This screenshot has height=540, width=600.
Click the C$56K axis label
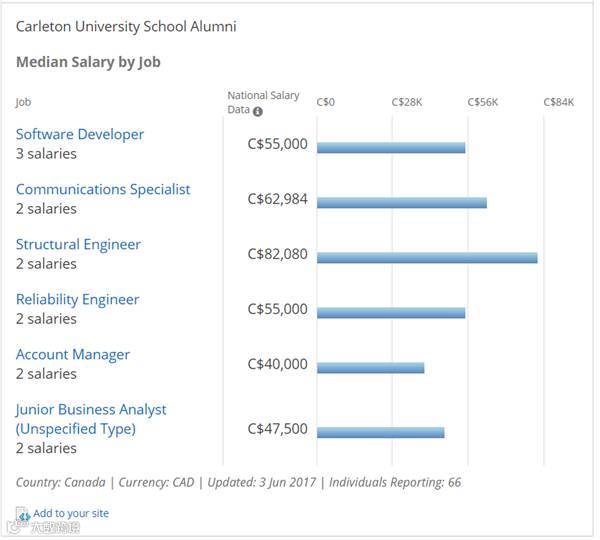[x=483, y=102]
